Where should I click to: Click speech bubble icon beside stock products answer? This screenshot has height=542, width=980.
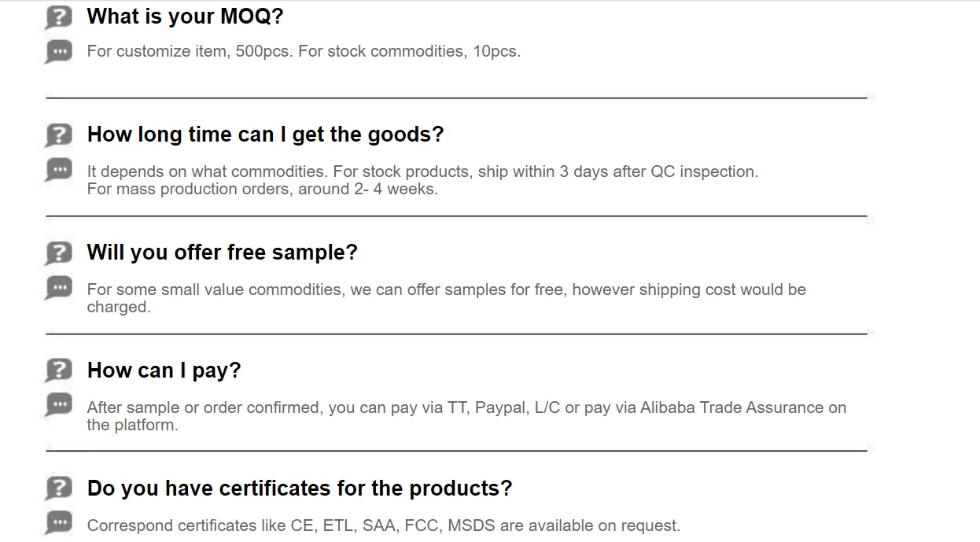(x=59, y=170)
